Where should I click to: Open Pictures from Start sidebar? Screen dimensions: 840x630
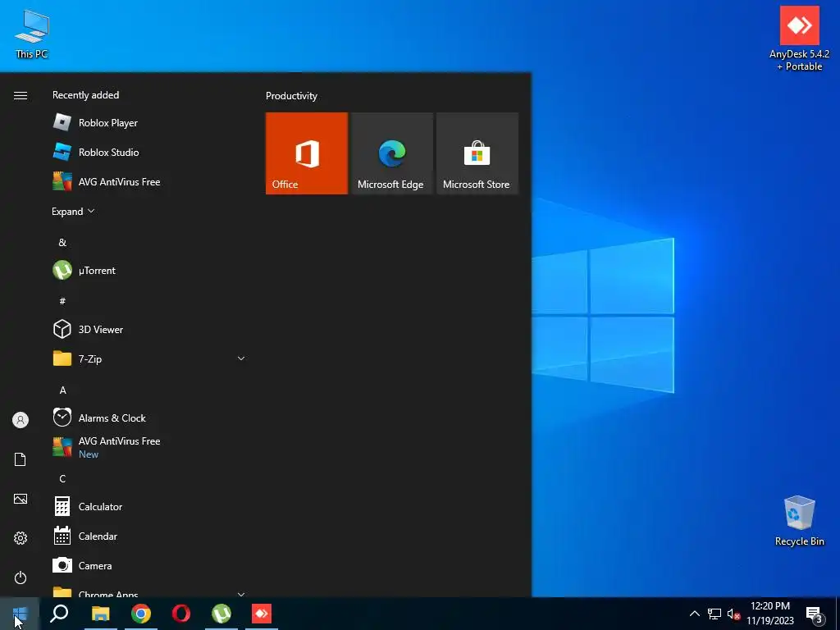(21, 500)
